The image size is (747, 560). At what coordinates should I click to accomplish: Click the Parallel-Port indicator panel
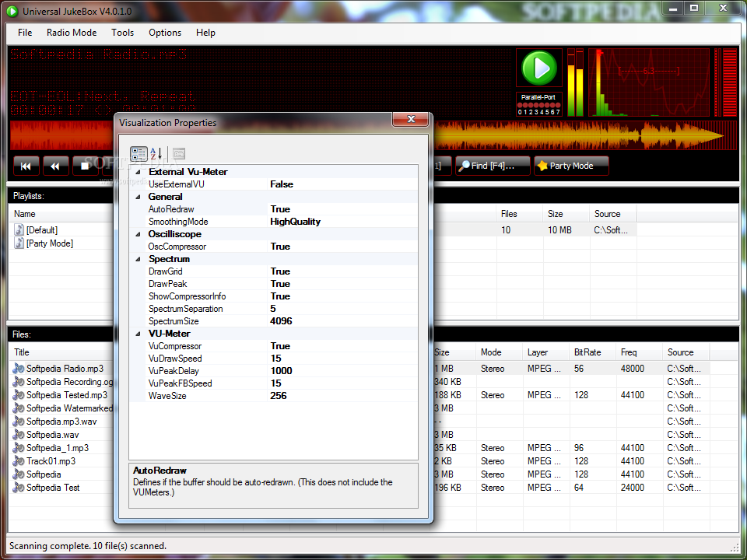coord(538,104)
